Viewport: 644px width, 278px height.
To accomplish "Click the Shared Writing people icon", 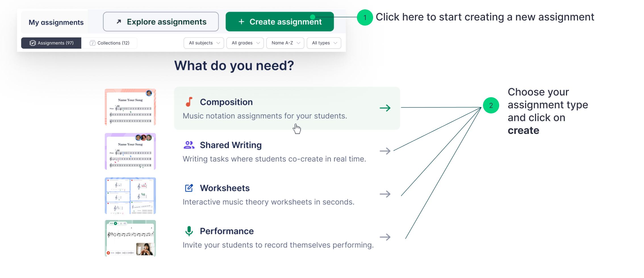I will pyautogui.click(x=189, y=145).
